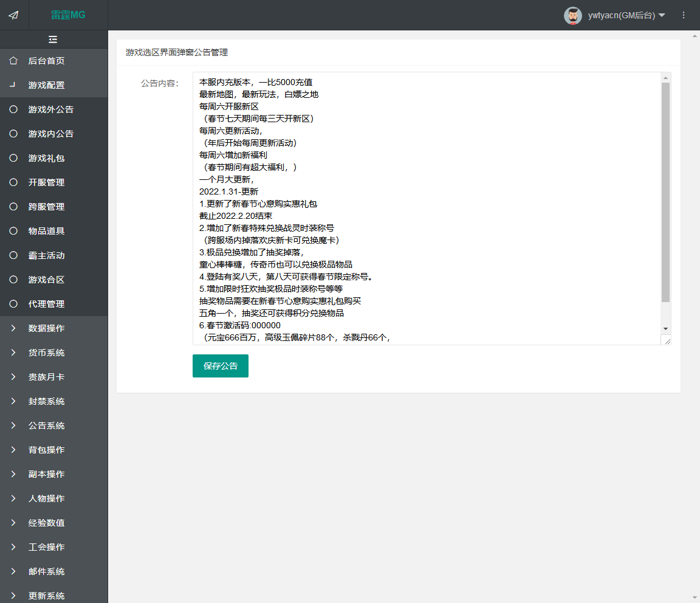Go to 跨服管理 in the sidebar

[x=53, y=207]
